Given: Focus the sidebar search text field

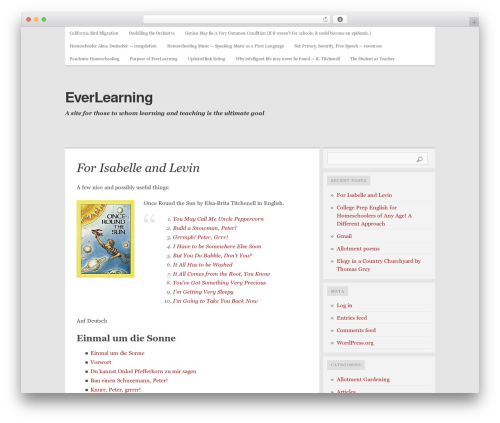Looking at the screenshot, I should coord(377,159).
